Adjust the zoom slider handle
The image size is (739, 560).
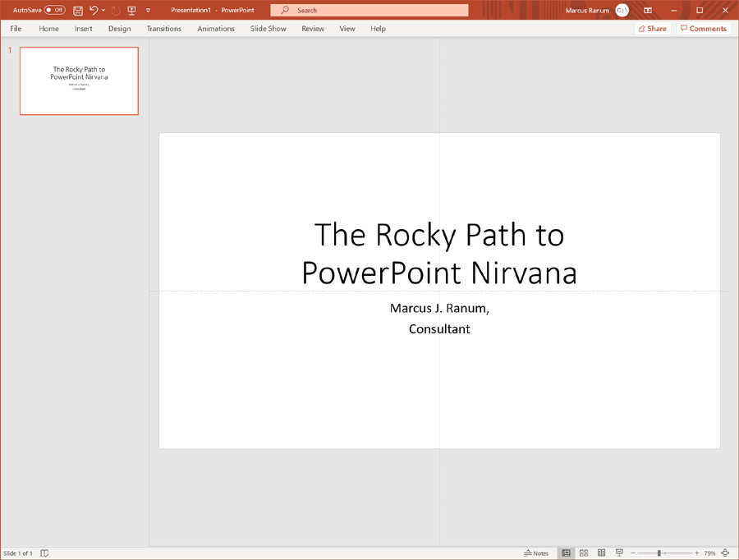click(x=659, y=553)
